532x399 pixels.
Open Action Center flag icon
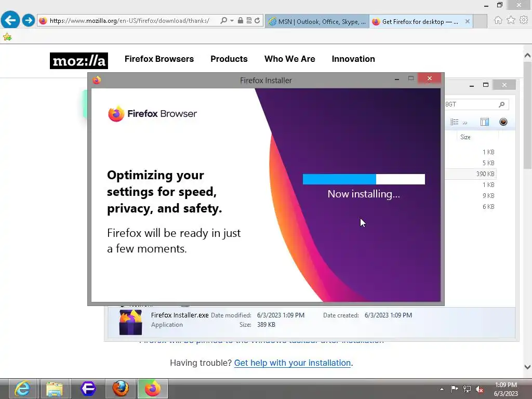pos(454,389)
